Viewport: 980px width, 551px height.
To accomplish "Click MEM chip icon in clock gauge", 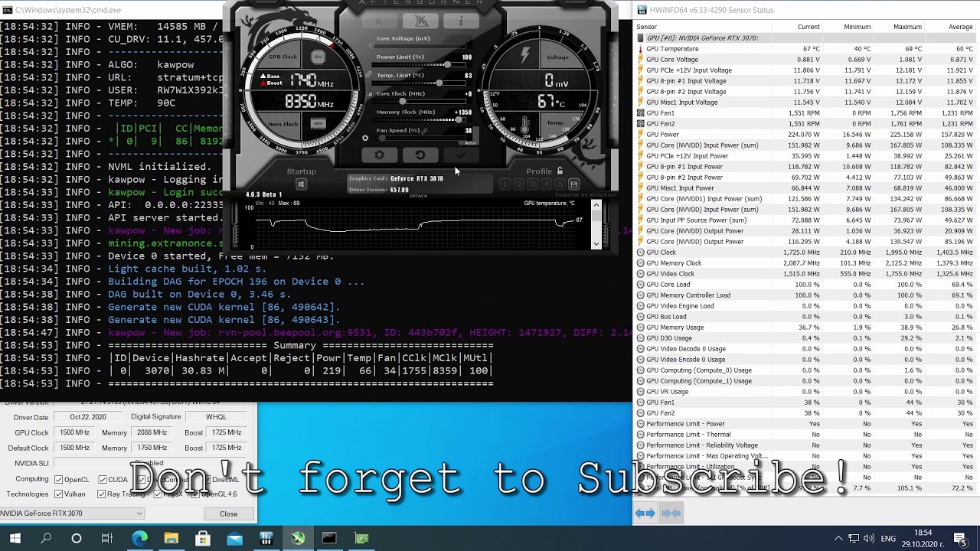I will pos(318,124).
